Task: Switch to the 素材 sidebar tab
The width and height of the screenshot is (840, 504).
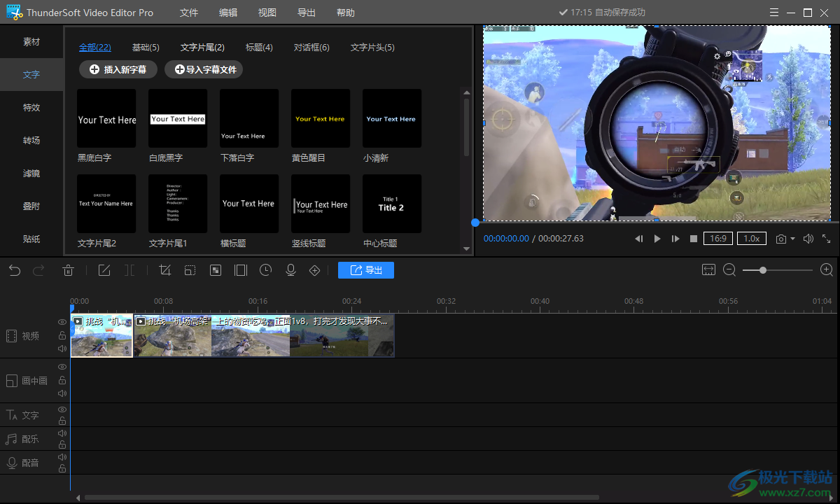Action: 31,42
